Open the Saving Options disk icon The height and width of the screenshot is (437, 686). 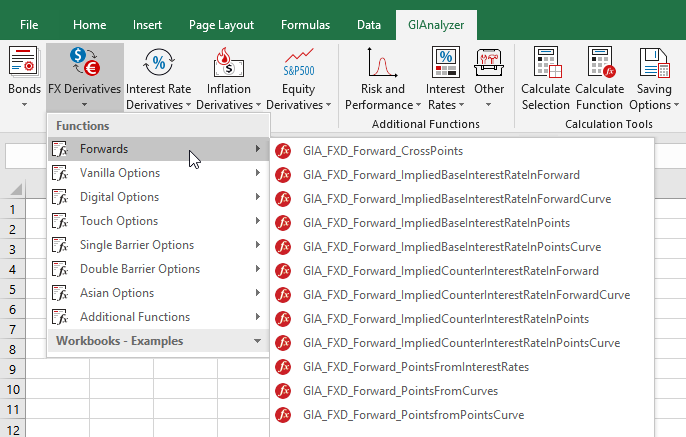tap(654, 63)
